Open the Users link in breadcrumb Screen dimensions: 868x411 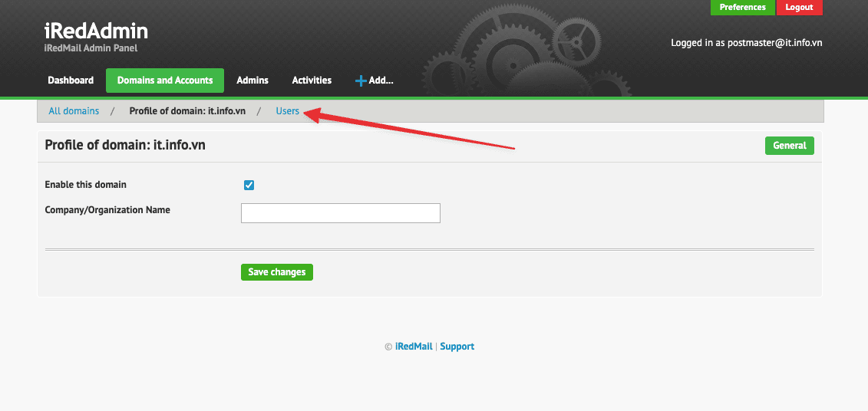[x=287, y=111]
